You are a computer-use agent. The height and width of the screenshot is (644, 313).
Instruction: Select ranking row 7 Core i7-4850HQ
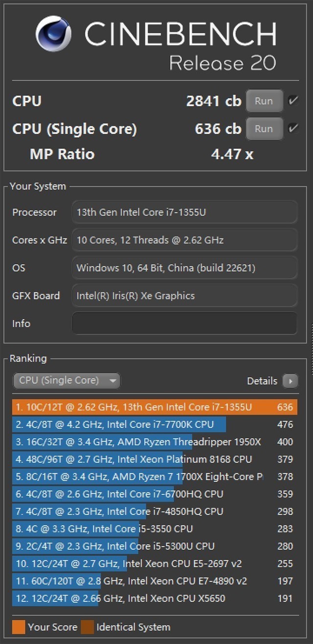point(155,511)
